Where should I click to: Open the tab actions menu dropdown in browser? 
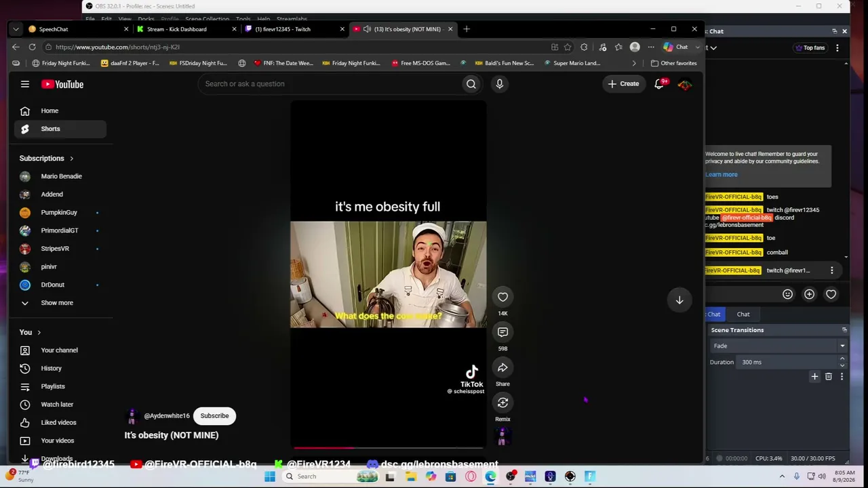pyautogui.click(x=16, y=29)
